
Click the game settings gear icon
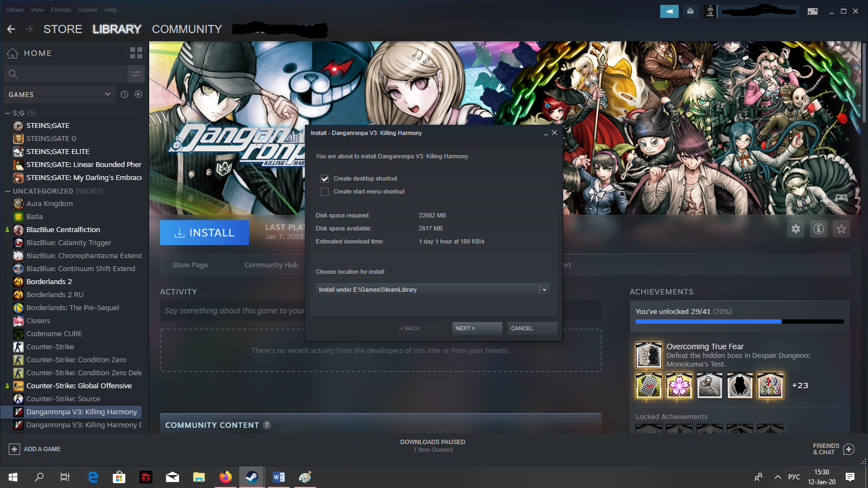(795, 229)
